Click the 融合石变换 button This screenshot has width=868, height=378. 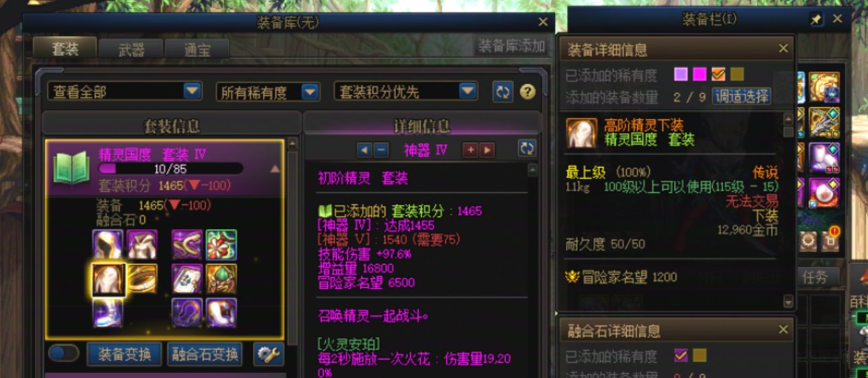[x=205, y=354]
